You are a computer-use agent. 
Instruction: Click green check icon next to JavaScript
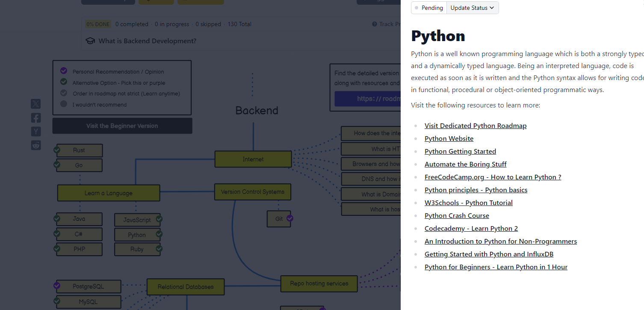point(159,219)
